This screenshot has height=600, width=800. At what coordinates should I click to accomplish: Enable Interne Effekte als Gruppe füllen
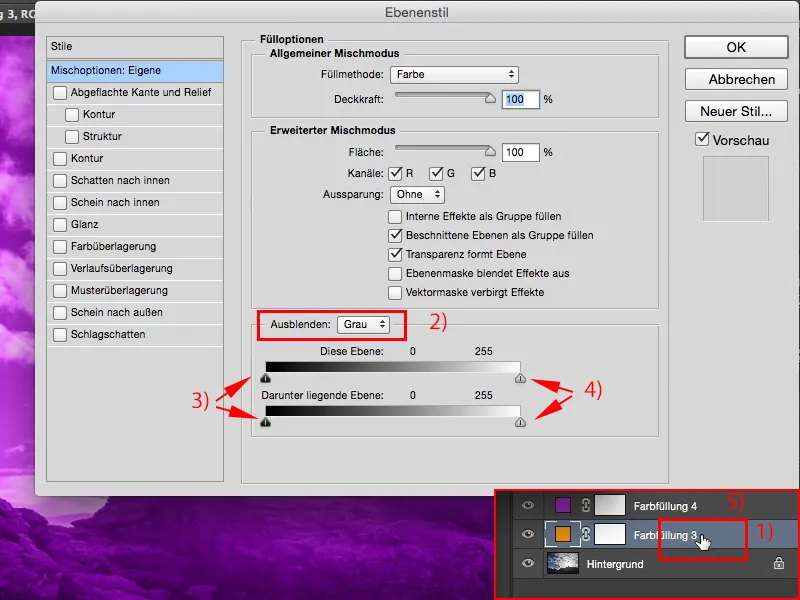(x=395, y=216)
